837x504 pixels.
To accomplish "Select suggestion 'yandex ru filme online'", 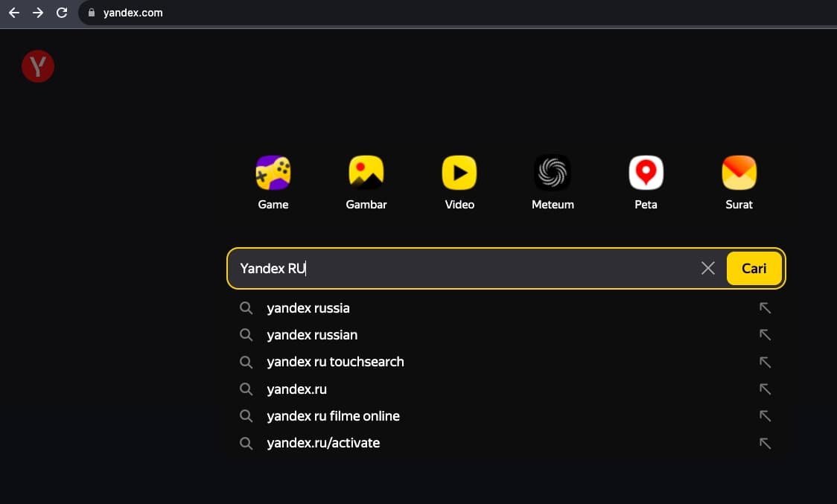I will coord(333,416).
